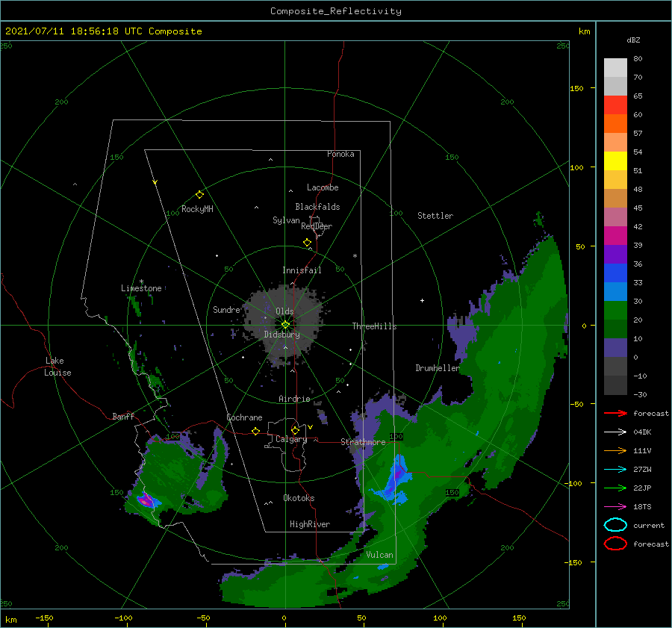Click the Banff town label
Viewport: 672px width, 628px height.
tap(123, 416)
